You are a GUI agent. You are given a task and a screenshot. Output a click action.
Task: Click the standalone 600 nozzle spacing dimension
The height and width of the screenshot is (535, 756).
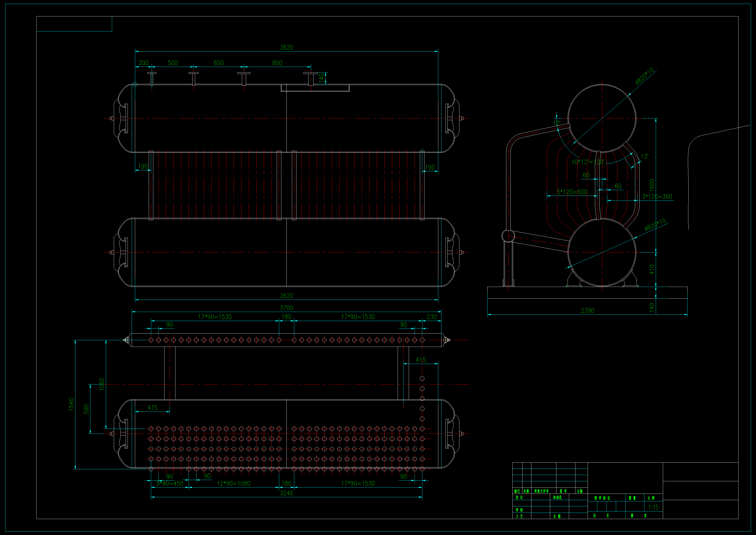click(219, 63)
